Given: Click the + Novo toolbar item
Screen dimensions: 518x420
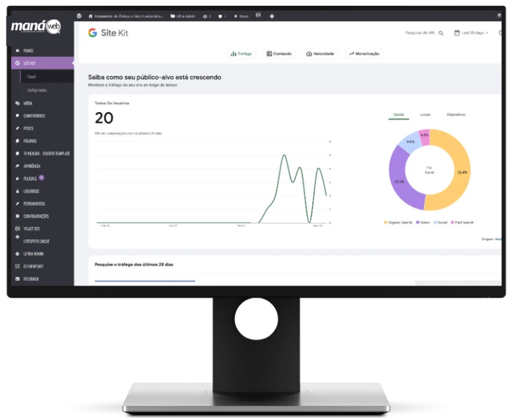Looking at the screenshot, I should pyautogui.click(x=241, y=15).
